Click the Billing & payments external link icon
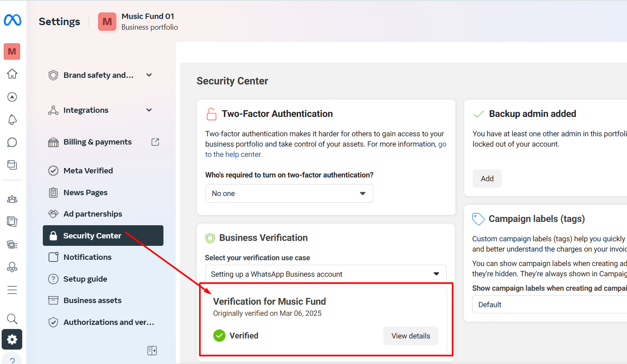627x364 pixels. point(155,142)
